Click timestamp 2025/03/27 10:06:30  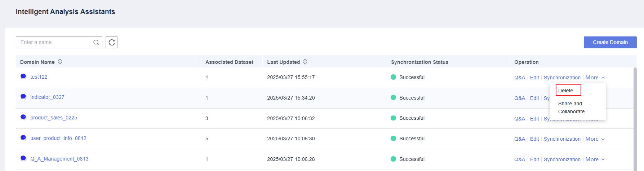click(x=291, y=139)
